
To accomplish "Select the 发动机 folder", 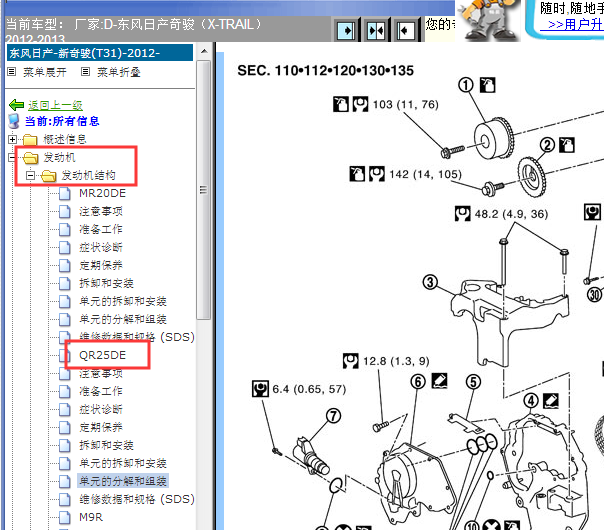I will (59, 157).
